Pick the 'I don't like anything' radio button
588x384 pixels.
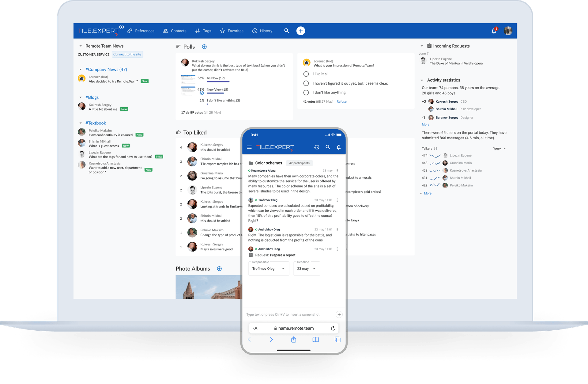click(306, 93)
